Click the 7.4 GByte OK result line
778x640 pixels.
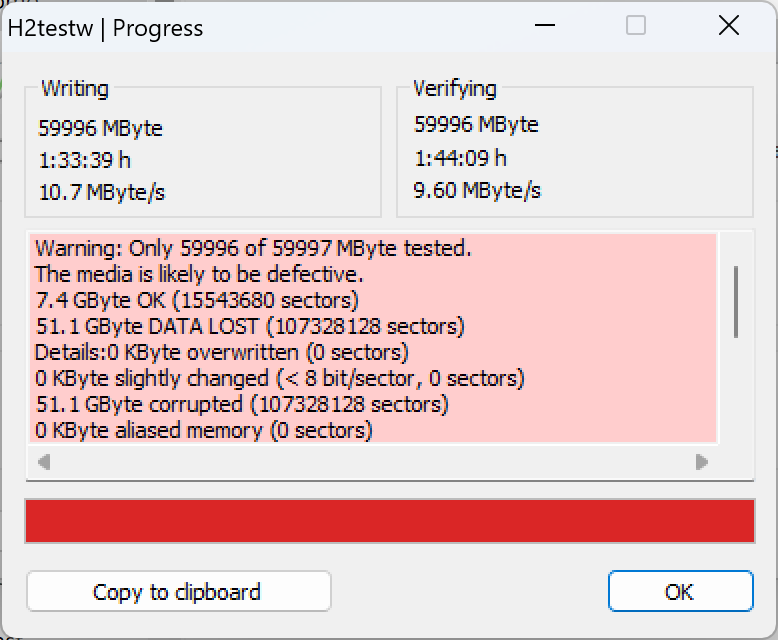(x=196, y=300)
